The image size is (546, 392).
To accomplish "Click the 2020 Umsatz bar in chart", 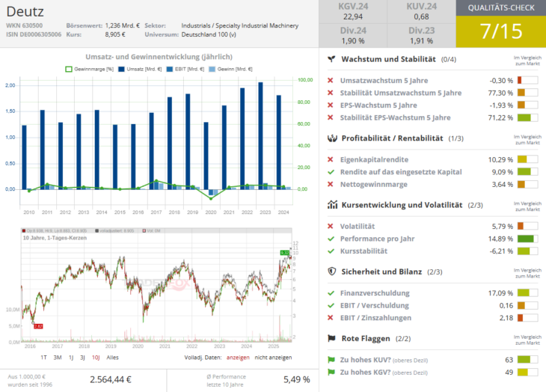I will (206, 156).
